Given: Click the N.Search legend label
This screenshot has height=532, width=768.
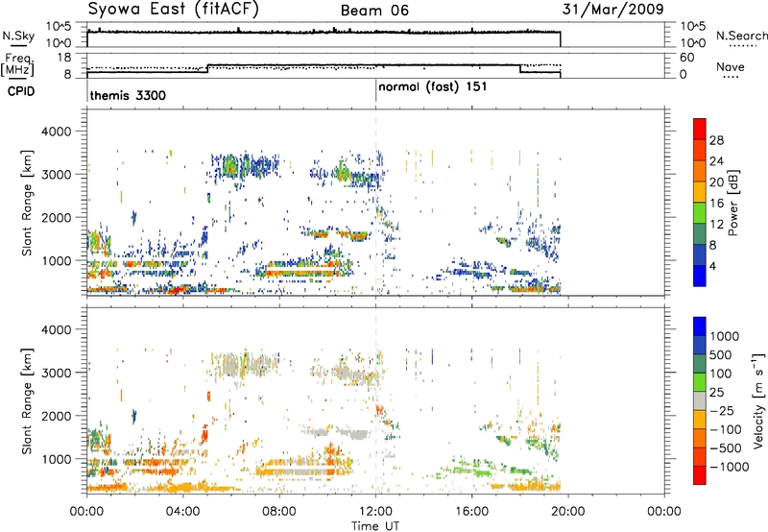Looking at the screenshot, I should [x=741, y=36].
